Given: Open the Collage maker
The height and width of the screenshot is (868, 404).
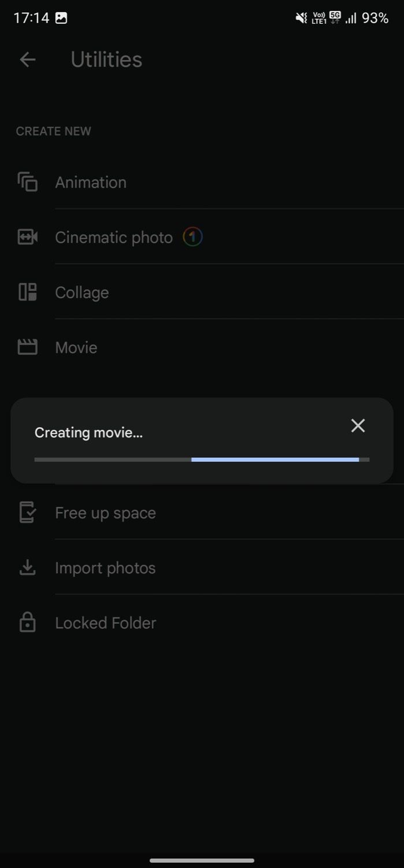Looking at the screenshot, I should [x=81, y=292].
